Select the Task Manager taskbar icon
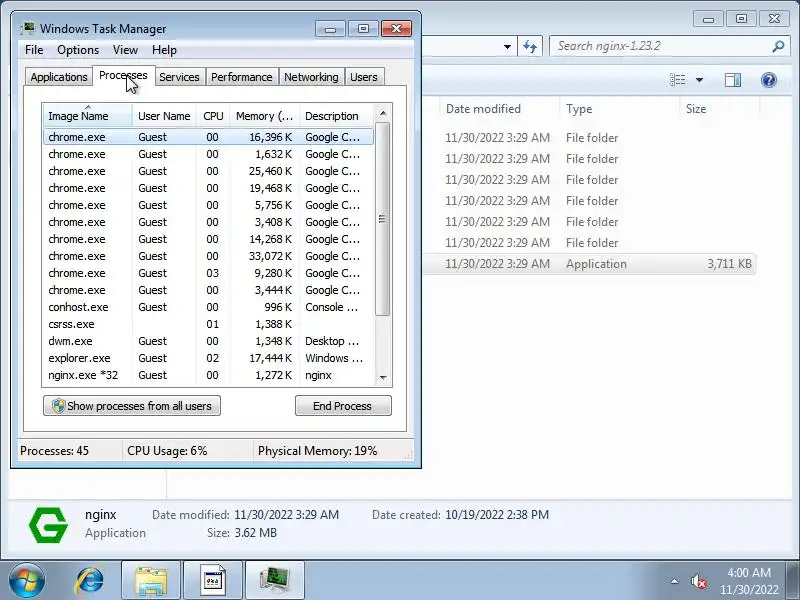Viewport: 800px width, 600px height. (275, 581)
